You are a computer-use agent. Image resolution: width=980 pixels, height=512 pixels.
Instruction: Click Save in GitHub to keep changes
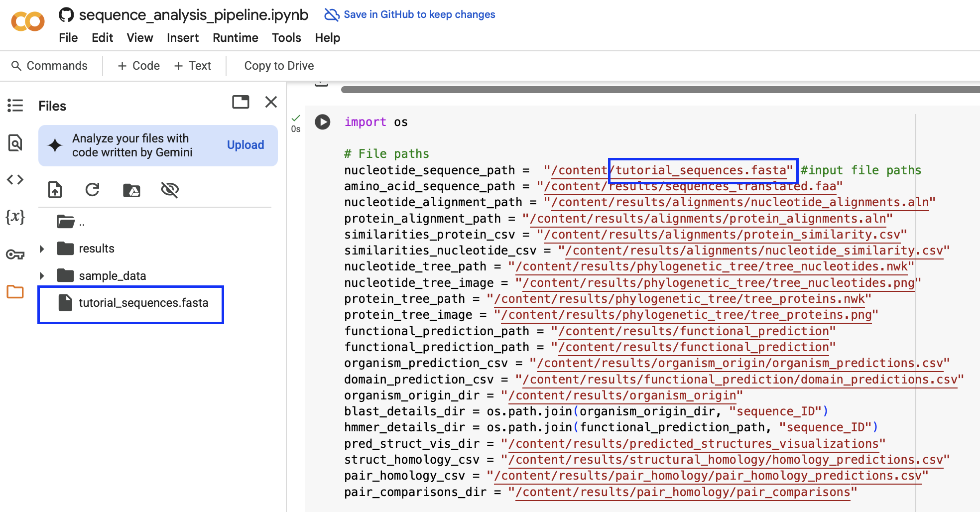tap(417, 14)
